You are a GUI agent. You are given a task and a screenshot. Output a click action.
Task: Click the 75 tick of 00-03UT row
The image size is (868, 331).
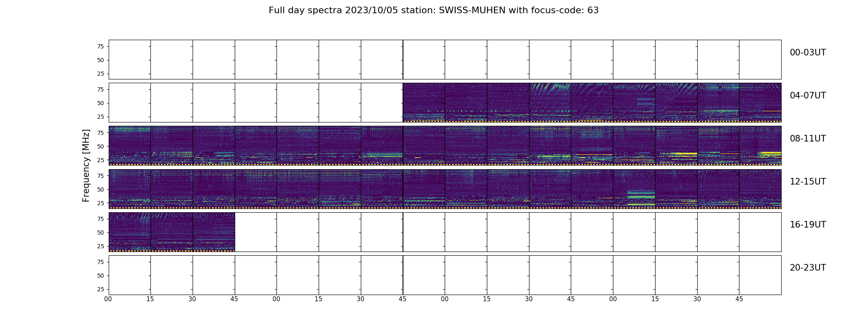pos(100,46)
